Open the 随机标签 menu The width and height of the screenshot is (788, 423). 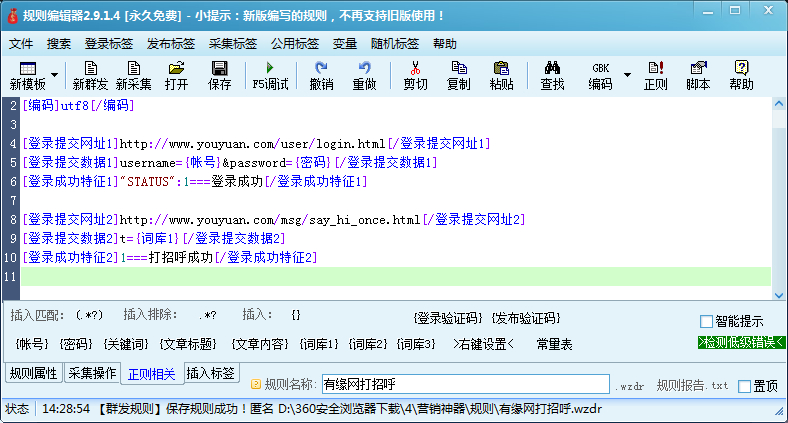(x=395, y=44)
